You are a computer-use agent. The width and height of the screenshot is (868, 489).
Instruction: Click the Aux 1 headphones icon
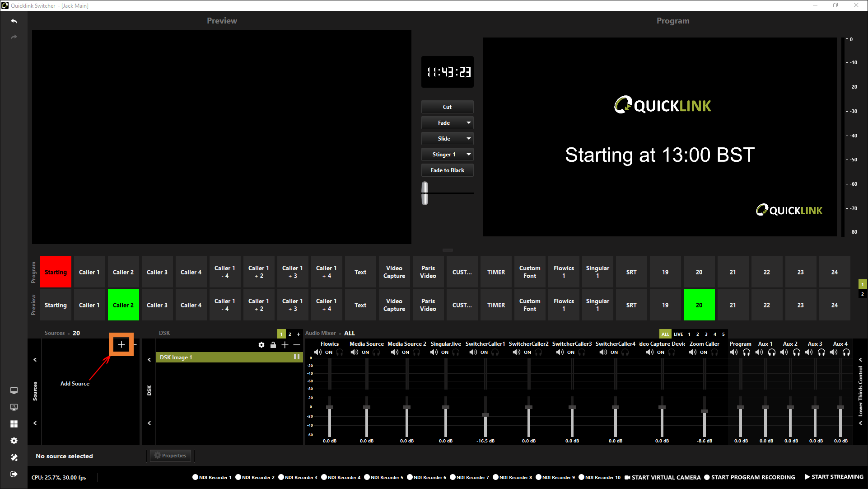[x=772, y=352]
